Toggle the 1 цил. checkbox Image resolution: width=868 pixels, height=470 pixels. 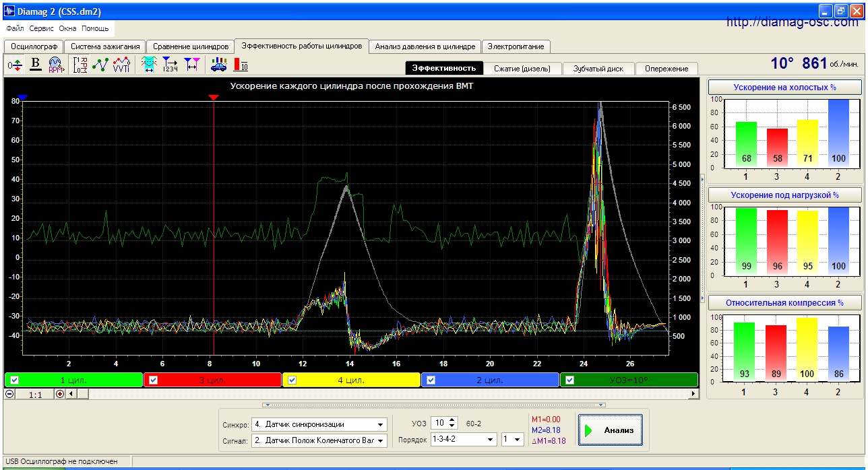(14, 380)
